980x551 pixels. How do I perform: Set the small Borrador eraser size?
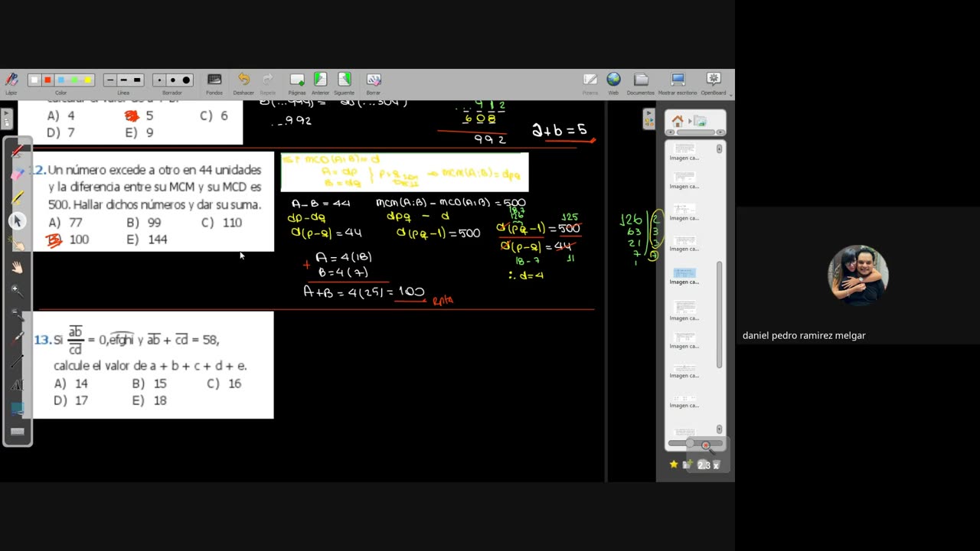(x=159, y=80)
